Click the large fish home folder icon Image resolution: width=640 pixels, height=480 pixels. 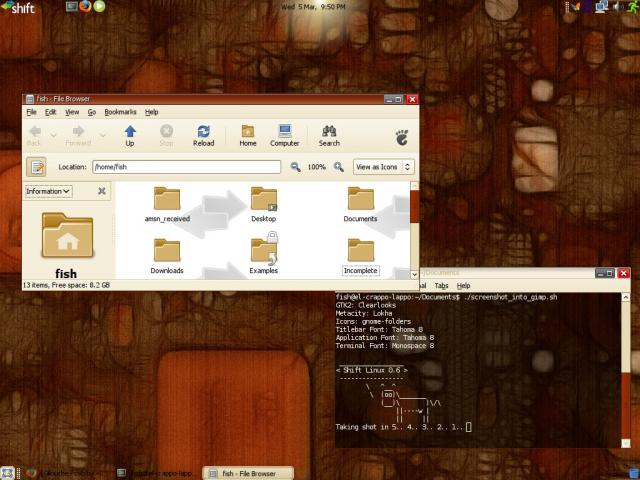pos(67,236)
